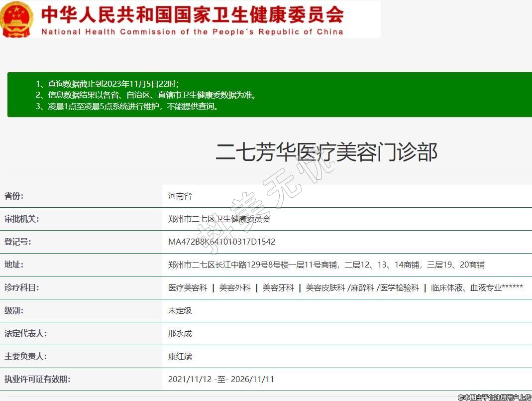The image size is (532, 401).
Task: Click 美容牙科 in the 诊疗科目 row
Action: point(278,288)
